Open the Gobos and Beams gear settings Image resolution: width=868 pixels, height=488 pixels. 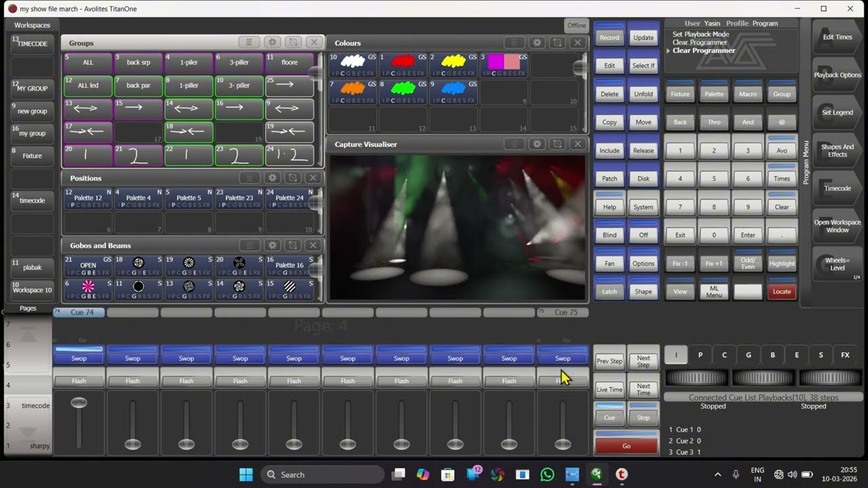(273, 245)
